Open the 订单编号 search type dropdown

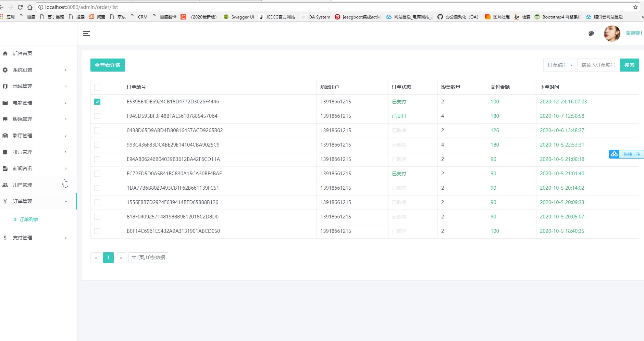pyautogui.click(x=560, y=65)
